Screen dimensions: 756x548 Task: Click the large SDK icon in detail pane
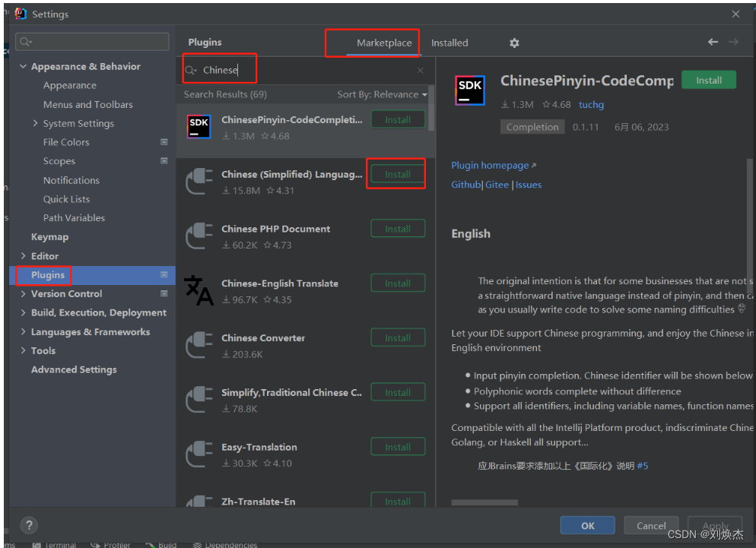tap(469, 90)
